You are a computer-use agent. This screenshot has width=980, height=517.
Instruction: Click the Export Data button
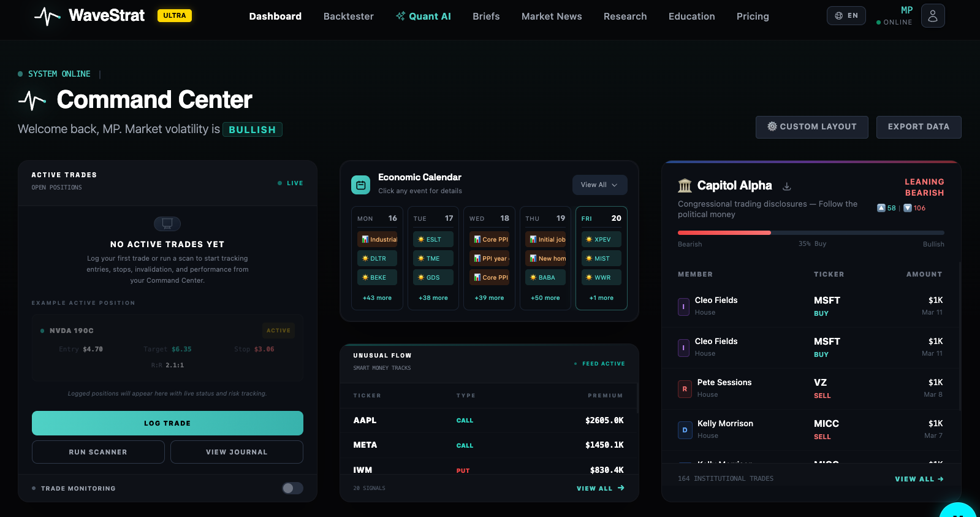[919, 127]
